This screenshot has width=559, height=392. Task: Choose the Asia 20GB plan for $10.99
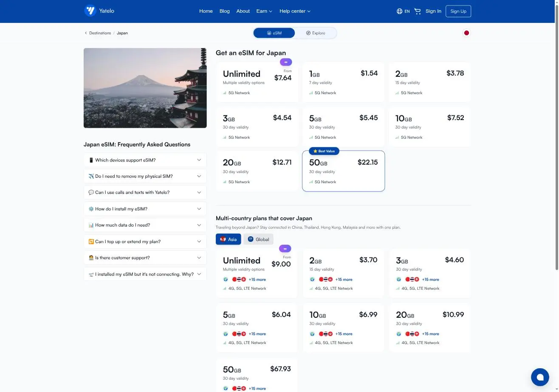pyautogui.click(x=430, y=328)
